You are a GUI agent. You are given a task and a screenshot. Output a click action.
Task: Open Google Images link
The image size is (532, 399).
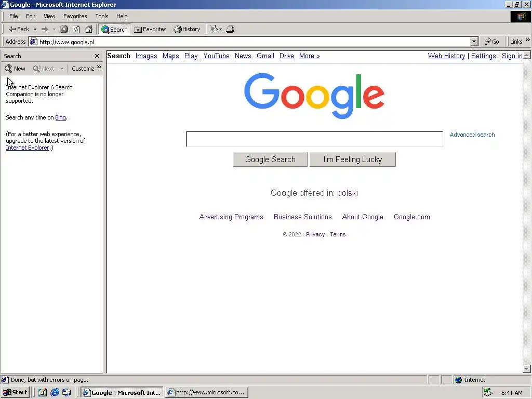tap(146, 56)
